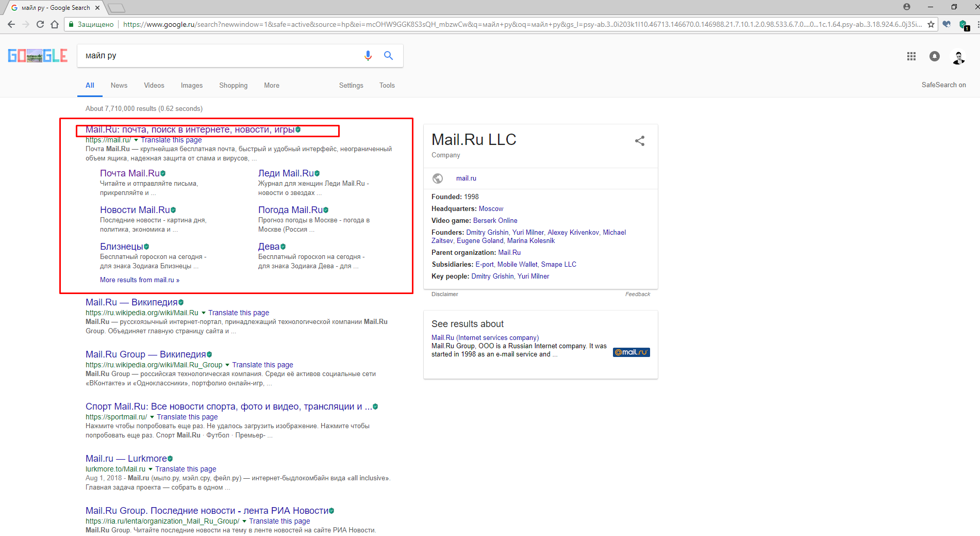
Task: Open Mail.Ru: почта, поиск в интернете result
Action: 190,129
